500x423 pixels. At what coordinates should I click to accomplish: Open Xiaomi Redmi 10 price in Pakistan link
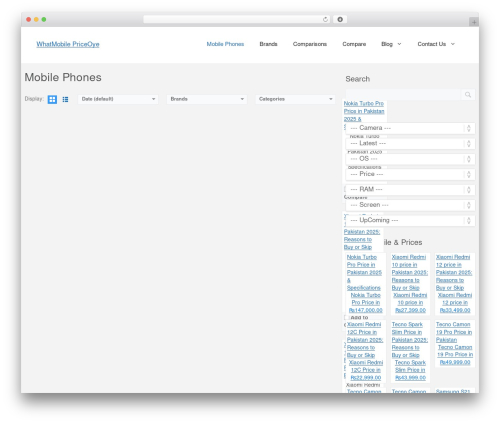pyautogui.click(x=410, y=272)
